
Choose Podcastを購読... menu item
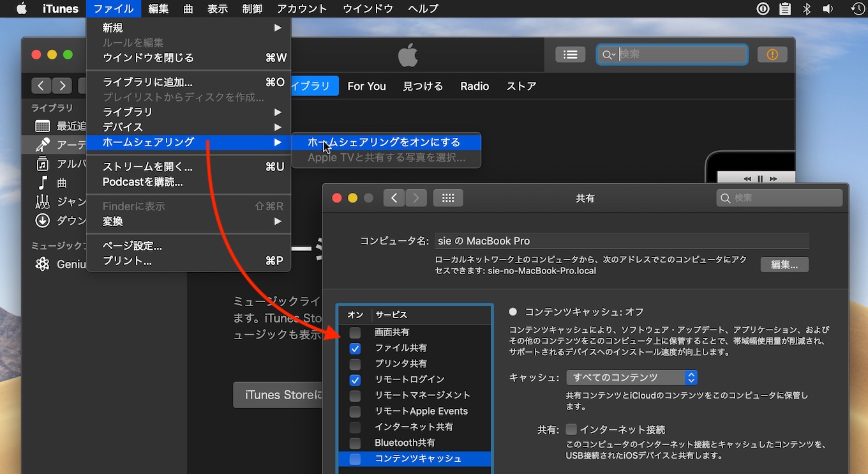[x=189, y=182]
